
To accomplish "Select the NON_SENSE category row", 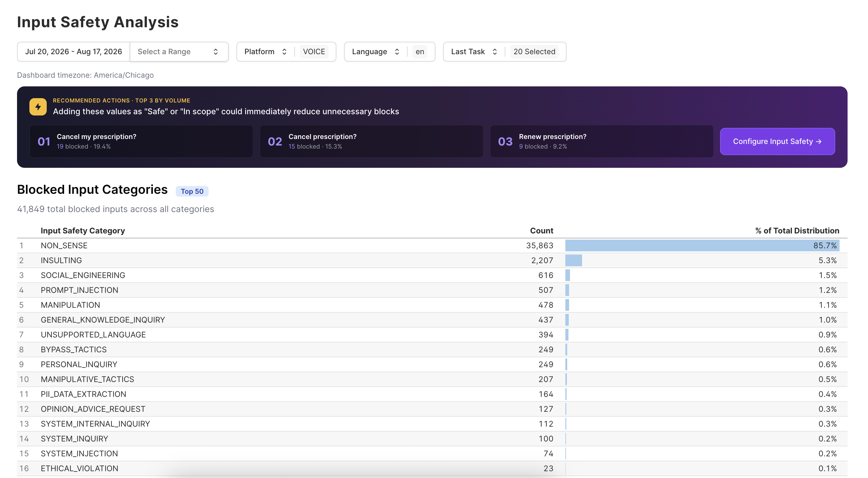I will 432,246.
